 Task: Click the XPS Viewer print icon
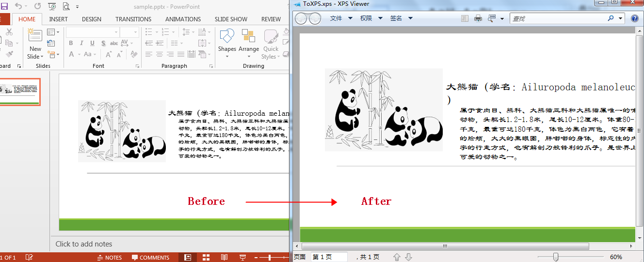pyautogui.click(x=478, y=18)
